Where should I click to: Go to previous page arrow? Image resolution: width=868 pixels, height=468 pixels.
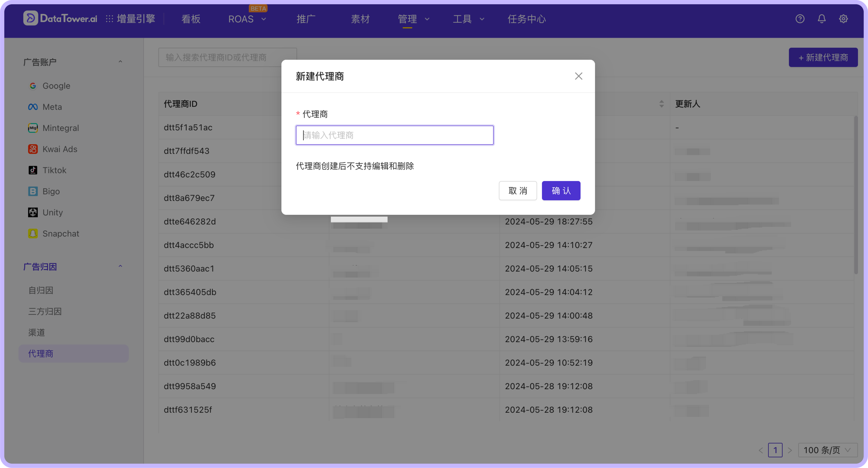[x=760, y=450]
